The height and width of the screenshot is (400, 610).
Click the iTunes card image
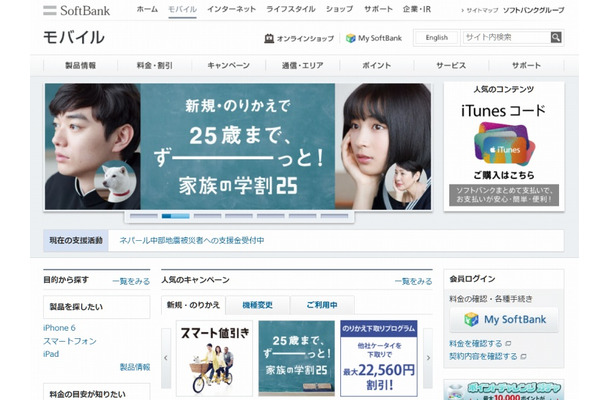[504, 143]
